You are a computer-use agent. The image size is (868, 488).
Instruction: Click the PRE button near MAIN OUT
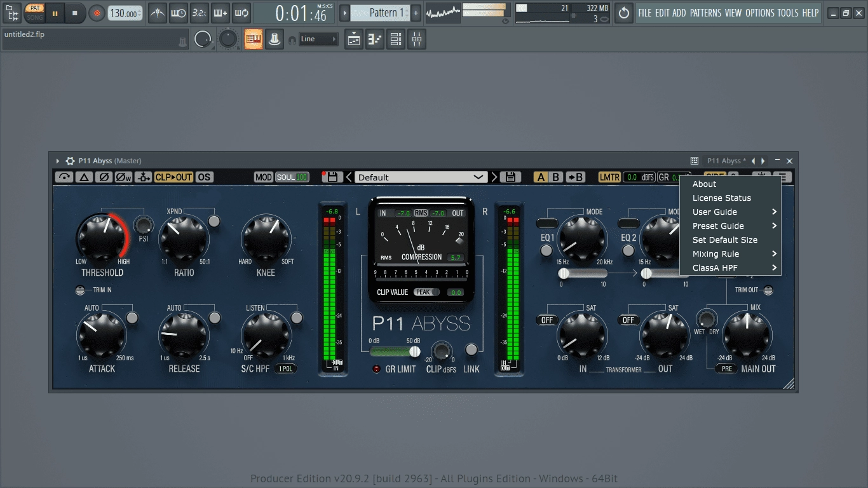click(726, 369)
